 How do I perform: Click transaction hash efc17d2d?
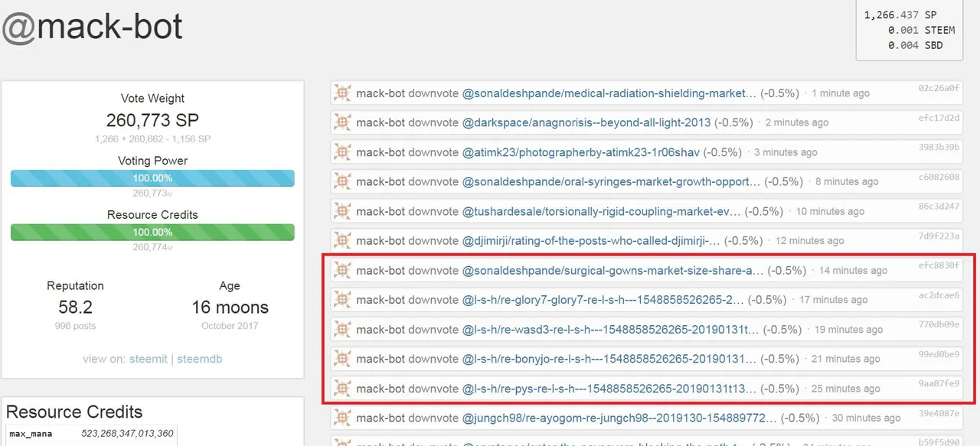[x=939, y=118]
